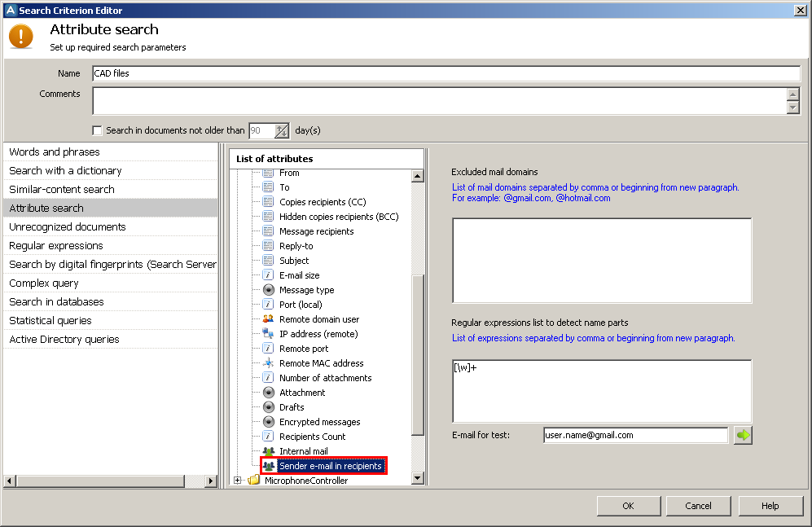Expand the MicrophoneController tree node
The image size is (812, 527).
click(x=237, y=481)
